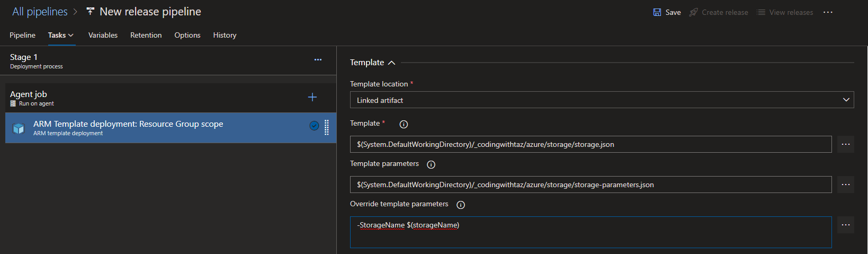This screenshot has height=254, width=868.
Task: Click the Override template parameters info icon
Action: [x=461, y=205]
